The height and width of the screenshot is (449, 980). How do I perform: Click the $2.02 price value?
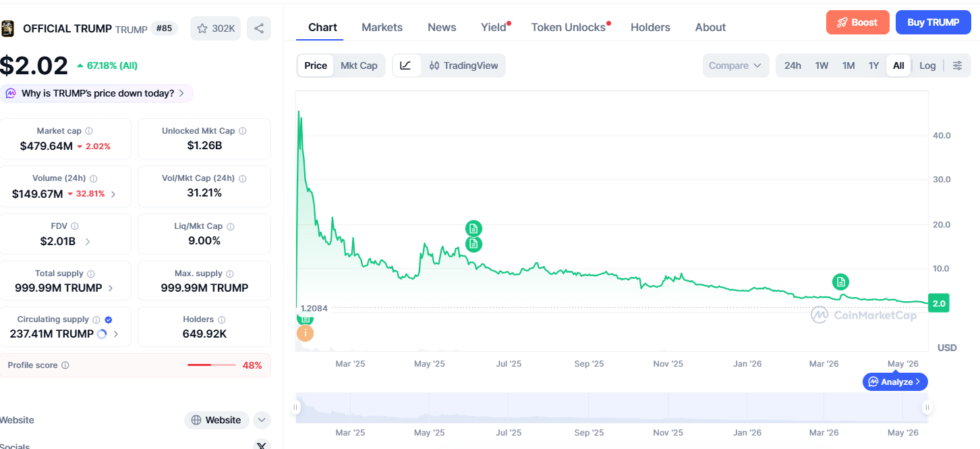click(34, 65)
